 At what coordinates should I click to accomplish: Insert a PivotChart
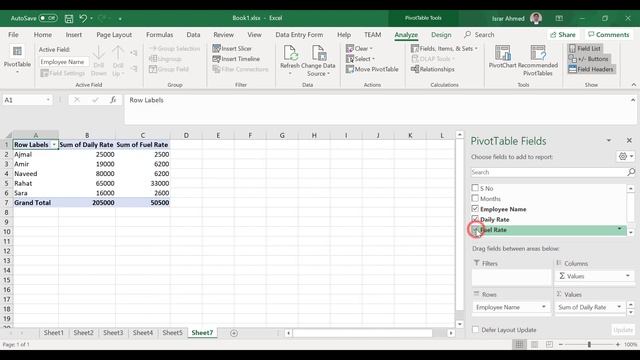pos(502,57)
